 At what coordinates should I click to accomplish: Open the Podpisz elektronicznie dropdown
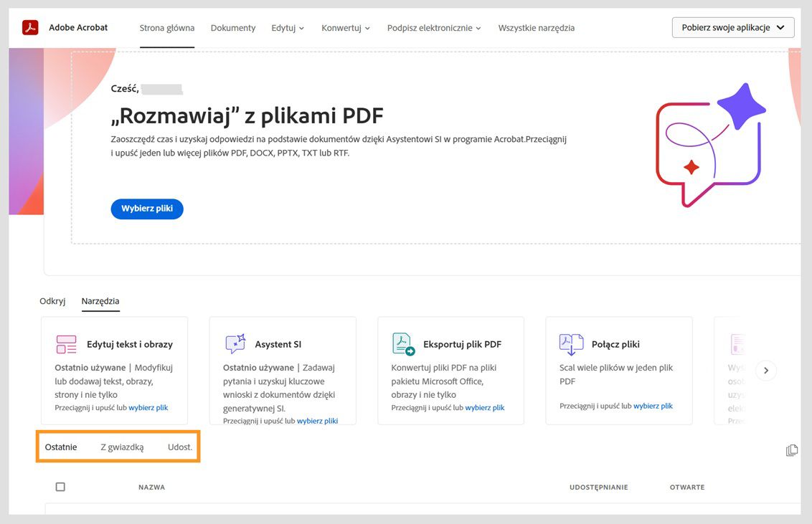(x=433, y=27)
